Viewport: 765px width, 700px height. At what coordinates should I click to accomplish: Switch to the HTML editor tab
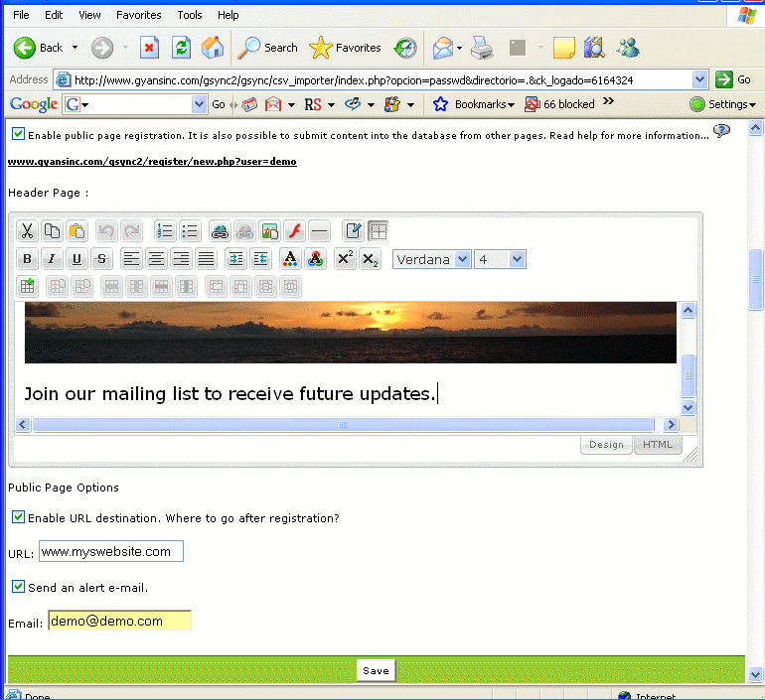657,445
